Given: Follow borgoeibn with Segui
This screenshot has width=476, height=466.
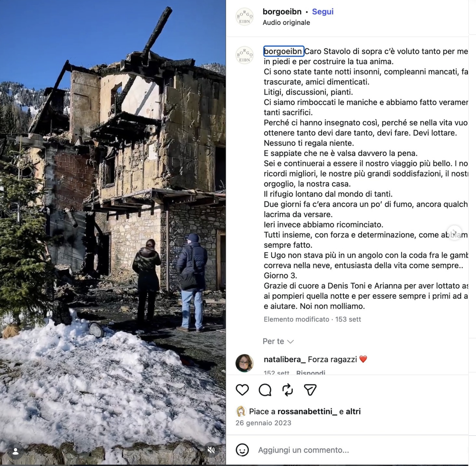Looking at the screenshot, I should 323,12.
